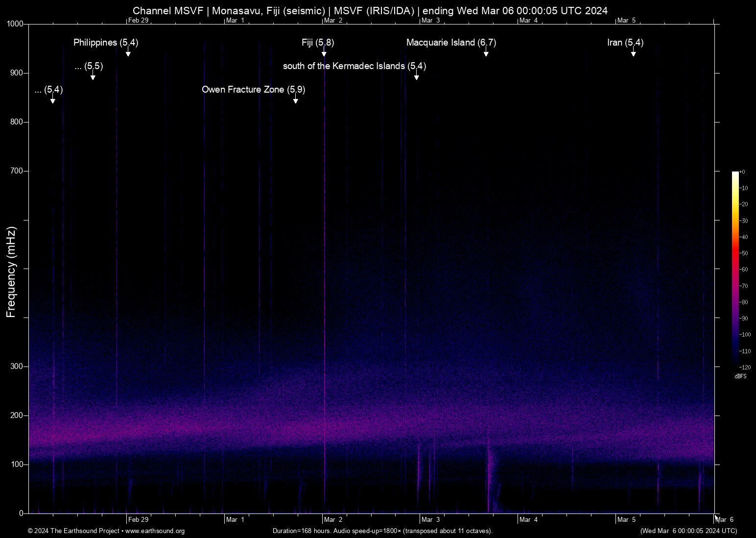Click the Philippines (5.4) earthquake arrow marker
Image resolution: width=756 pixels, height=538 pixels.
[128, 54]
